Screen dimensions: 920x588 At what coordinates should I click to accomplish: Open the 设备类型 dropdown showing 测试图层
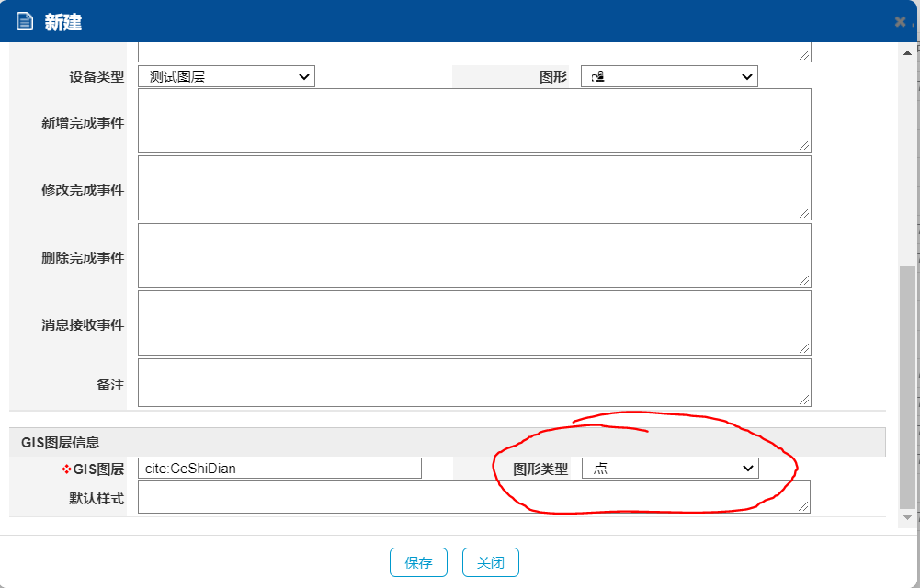pos(226,77)
